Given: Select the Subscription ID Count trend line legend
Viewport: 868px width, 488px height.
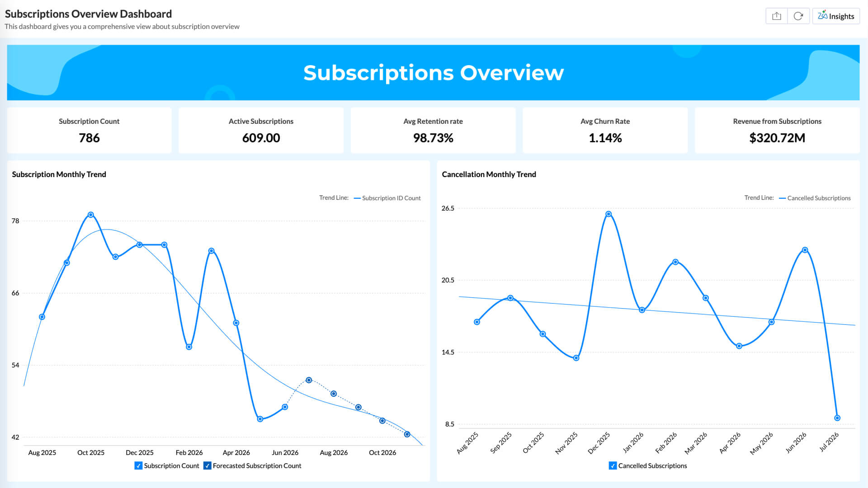Looking at the screenshot, I should 387,198.
